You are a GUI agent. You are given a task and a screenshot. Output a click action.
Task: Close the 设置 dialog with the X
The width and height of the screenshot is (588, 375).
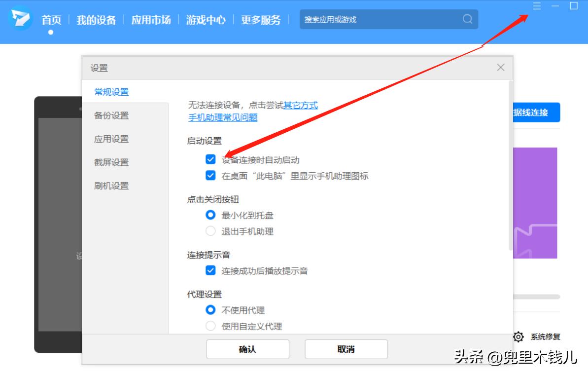click(501, 68)
